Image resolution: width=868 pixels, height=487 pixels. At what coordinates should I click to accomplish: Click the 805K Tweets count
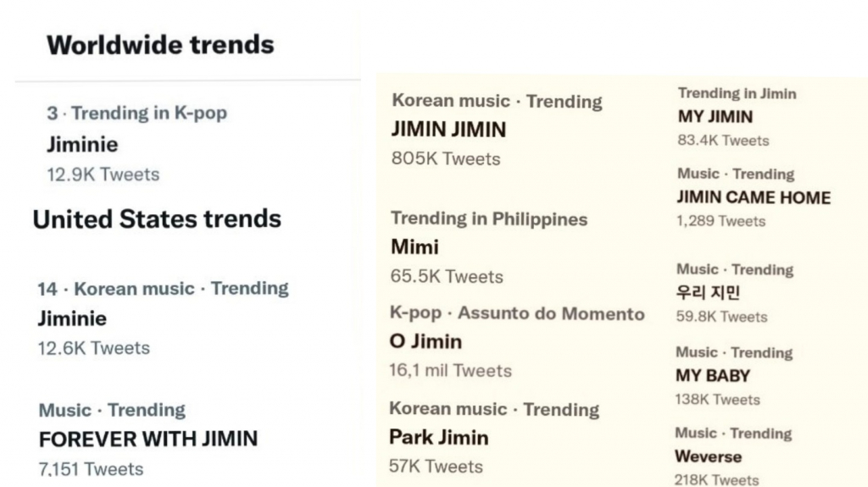pos(446,159)
